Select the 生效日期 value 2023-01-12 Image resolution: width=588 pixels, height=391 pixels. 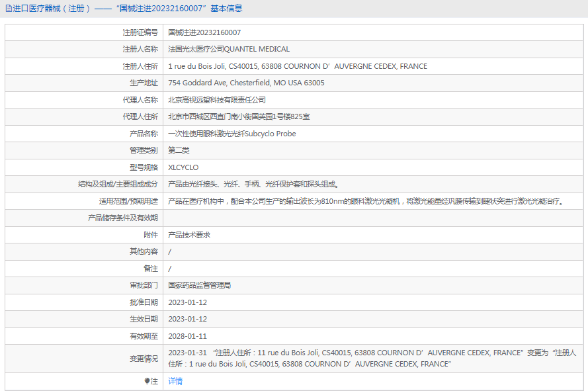(187, 319)
